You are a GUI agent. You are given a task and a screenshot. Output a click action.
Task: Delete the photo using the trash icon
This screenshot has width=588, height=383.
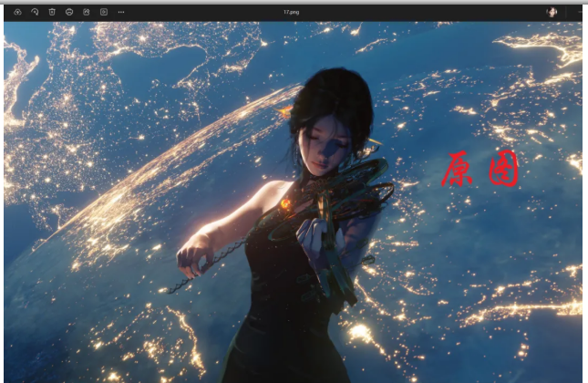[52, 12]
